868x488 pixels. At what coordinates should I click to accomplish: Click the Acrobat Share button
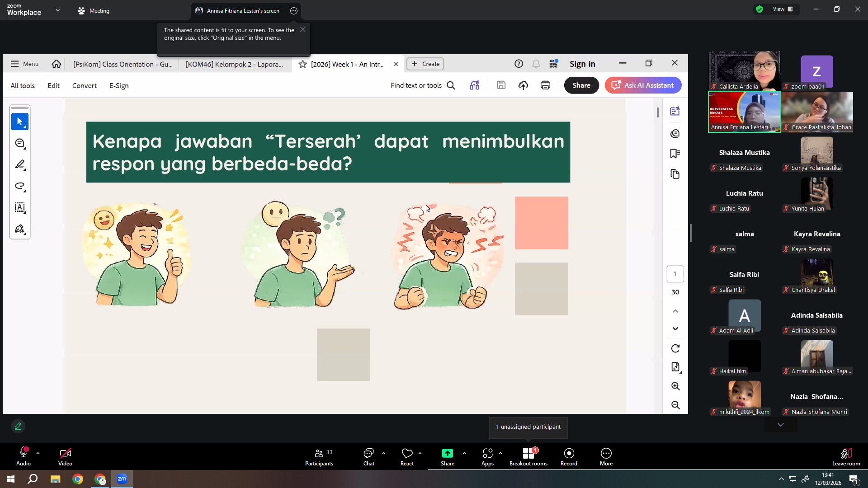tap(581, 85)
